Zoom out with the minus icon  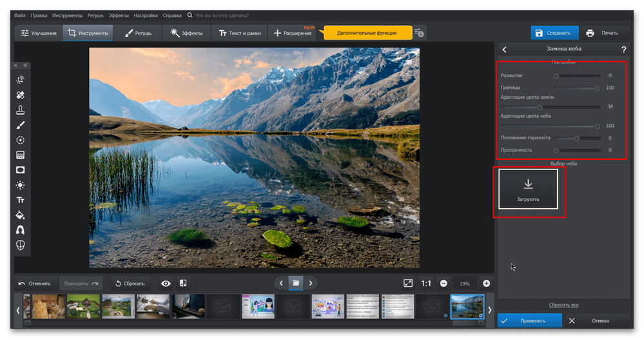[444, 283]
